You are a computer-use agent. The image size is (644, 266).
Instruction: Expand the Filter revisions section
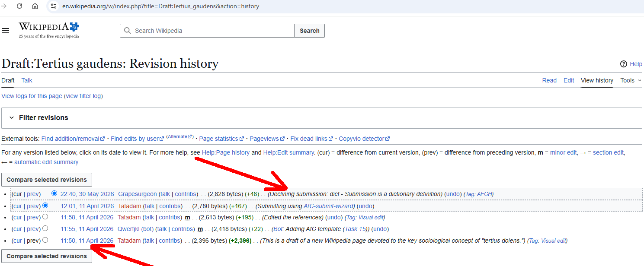pos(322,118)
